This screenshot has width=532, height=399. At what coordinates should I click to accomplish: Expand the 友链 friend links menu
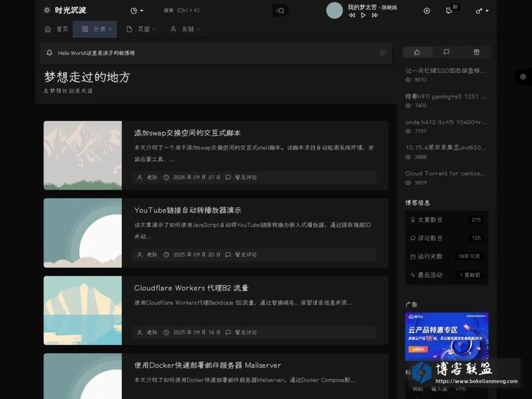pos(185,29)
